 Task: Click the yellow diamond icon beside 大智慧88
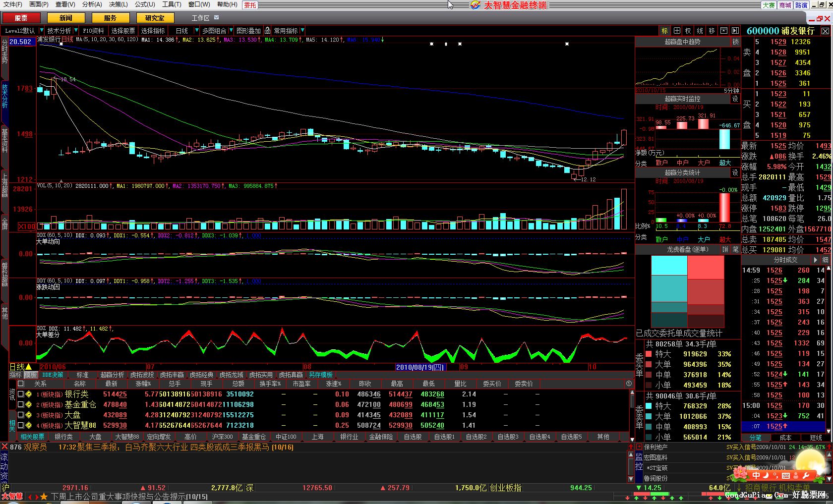coord(29,426)
